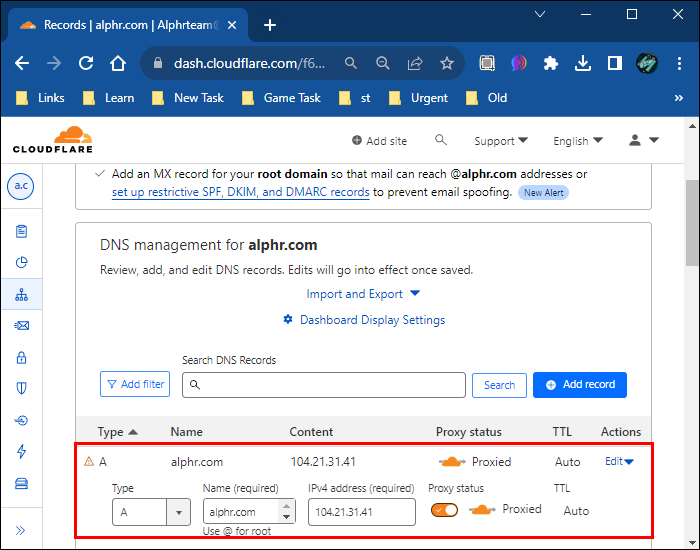Reload the Cloudflare page
Viewport: 700px width, 550px height.
pos(86,63)
